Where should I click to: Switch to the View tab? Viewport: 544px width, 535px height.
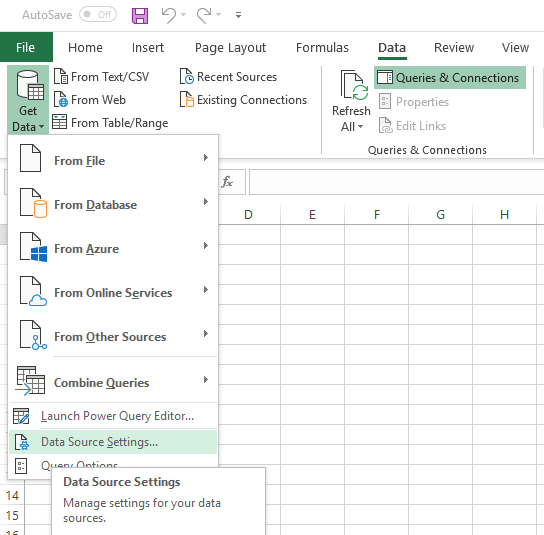point(515,48)
